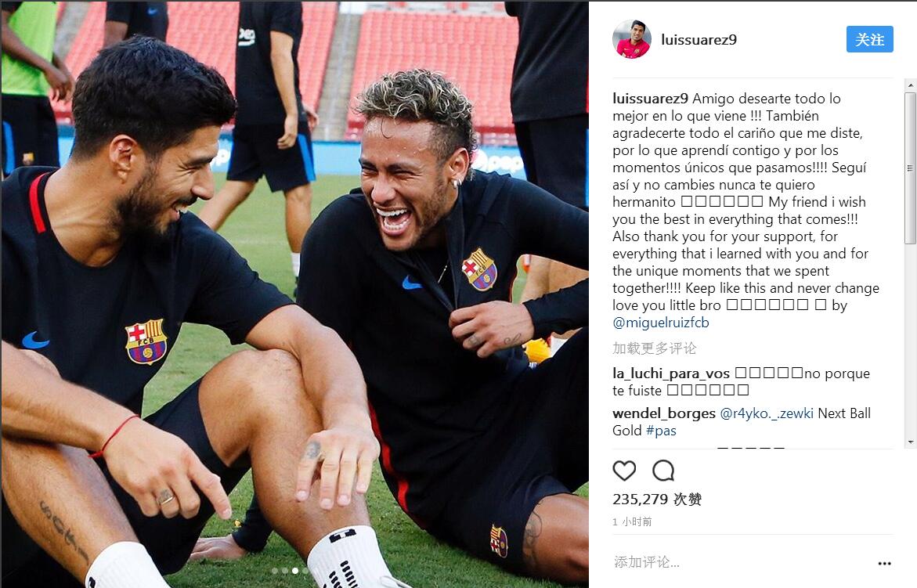
Task: Open comments via speech bubble icon
Action: pyautogui.click(x=663, y=471)
